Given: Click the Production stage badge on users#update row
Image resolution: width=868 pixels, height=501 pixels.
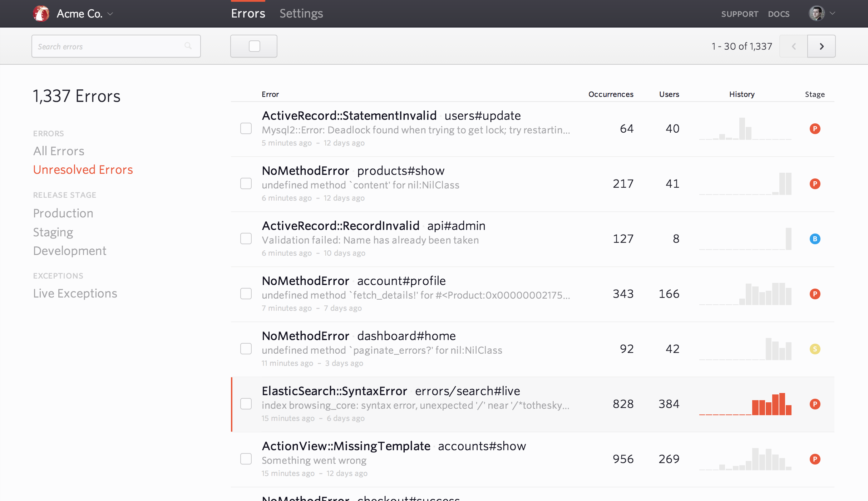Looking at the screenshot, I should [815, 129].
